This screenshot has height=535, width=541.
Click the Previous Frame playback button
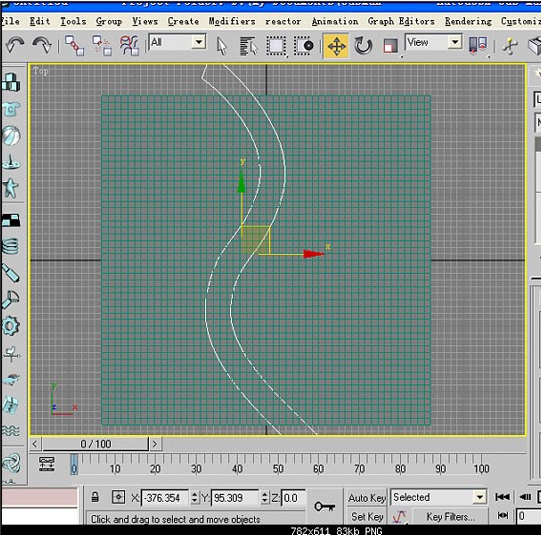pos(525,497)
